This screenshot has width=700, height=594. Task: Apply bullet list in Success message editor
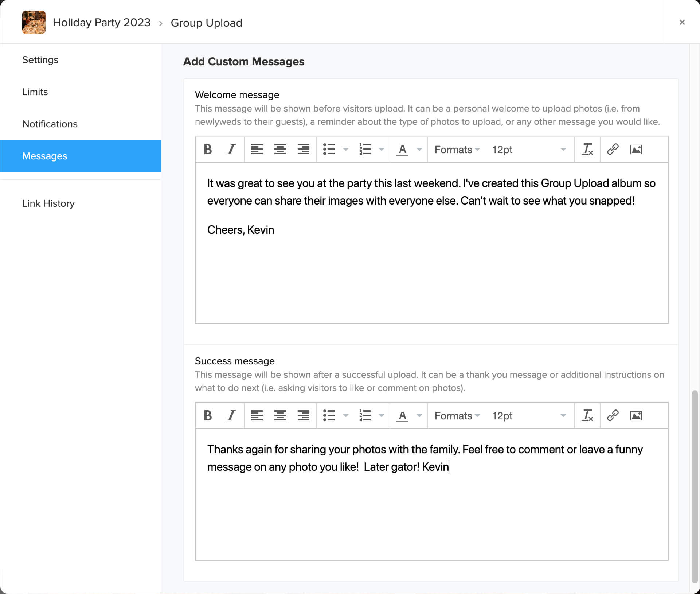[x=329, y=416]
